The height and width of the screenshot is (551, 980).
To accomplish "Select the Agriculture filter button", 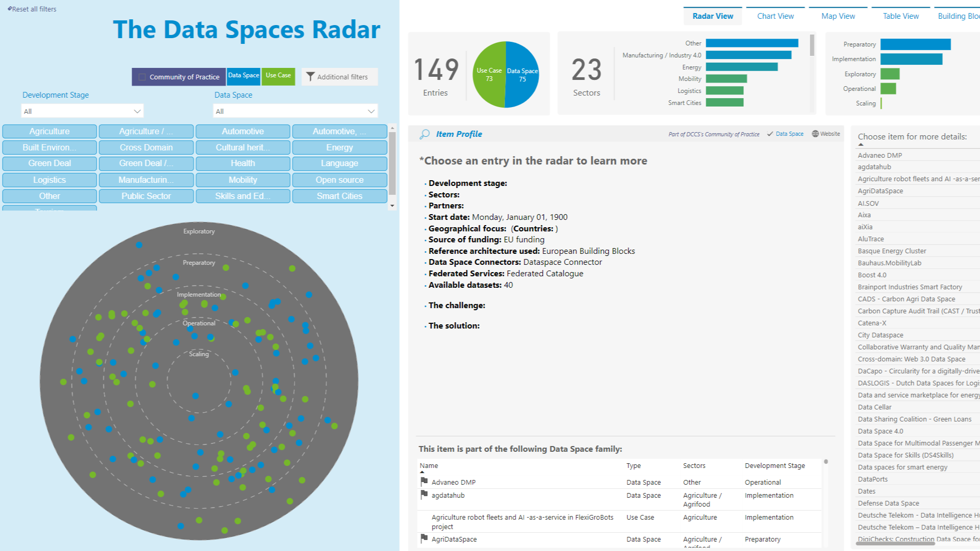I will tap(49, 131).
